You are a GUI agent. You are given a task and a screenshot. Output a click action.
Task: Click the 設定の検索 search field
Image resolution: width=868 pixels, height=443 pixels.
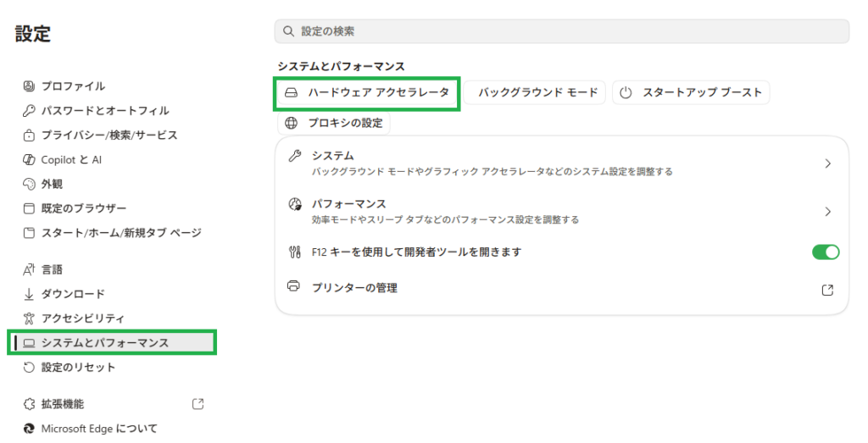pos(561,31)
